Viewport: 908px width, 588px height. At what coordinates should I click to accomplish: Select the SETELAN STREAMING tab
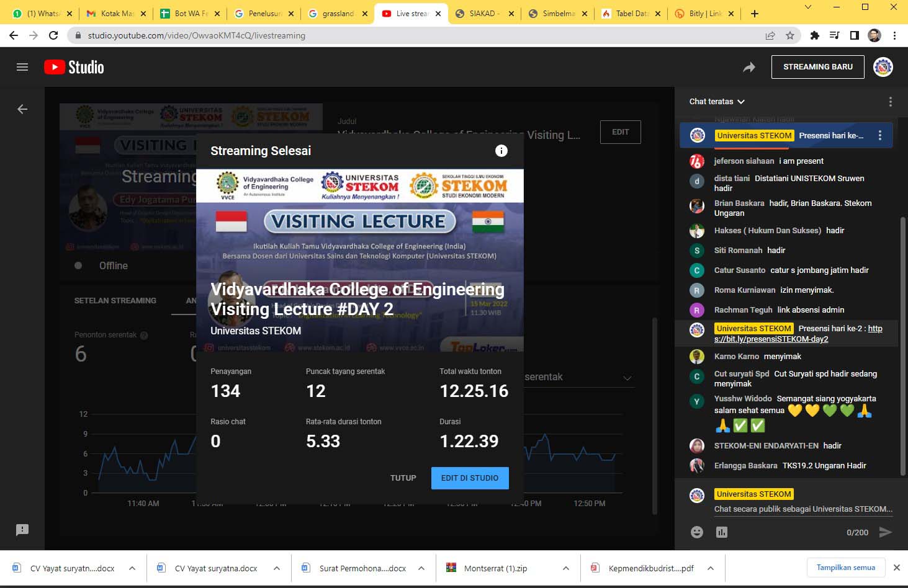coord(115,301)
